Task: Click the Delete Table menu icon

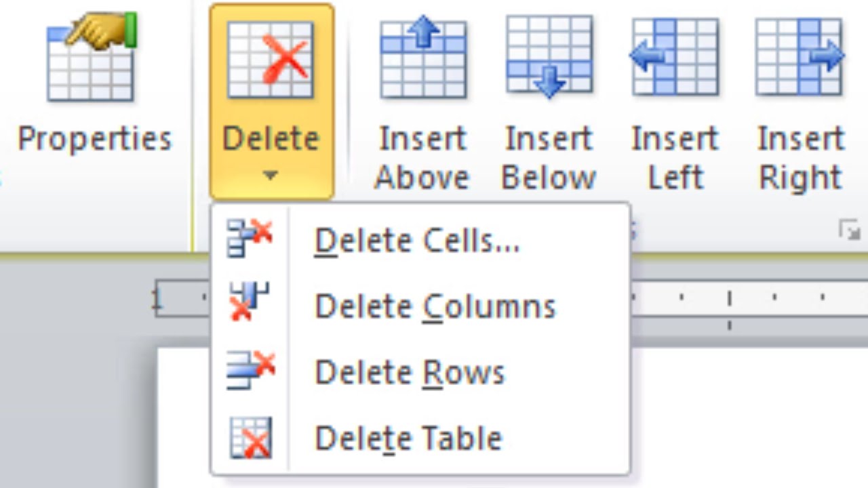Action: tap(250, 437)
